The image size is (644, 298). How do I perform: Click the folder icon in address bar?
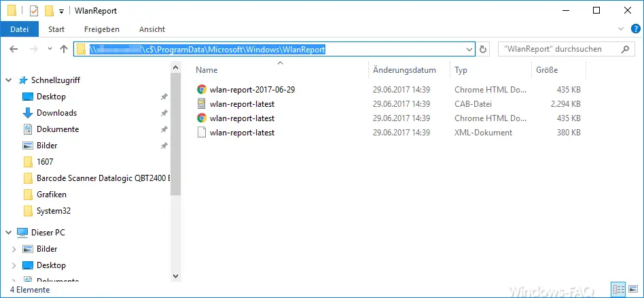point(82,49)
